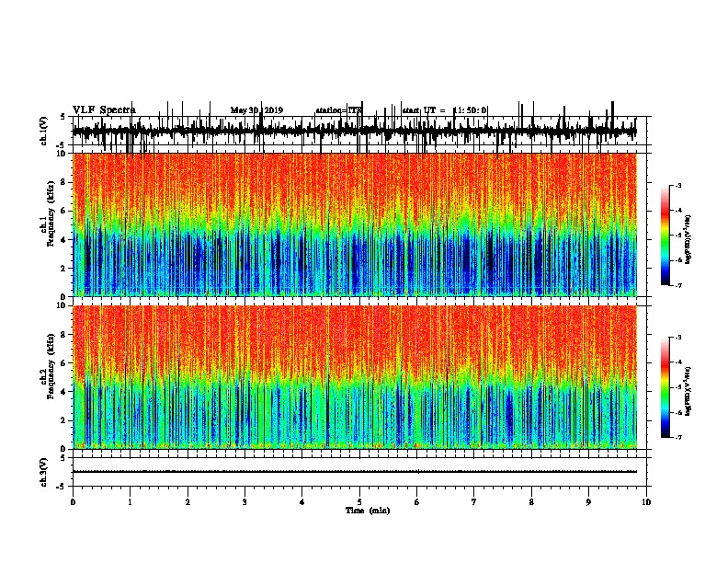Click the "VLF Spectra" plot title
Screen dimensions: 728x563
coord(104,110)
